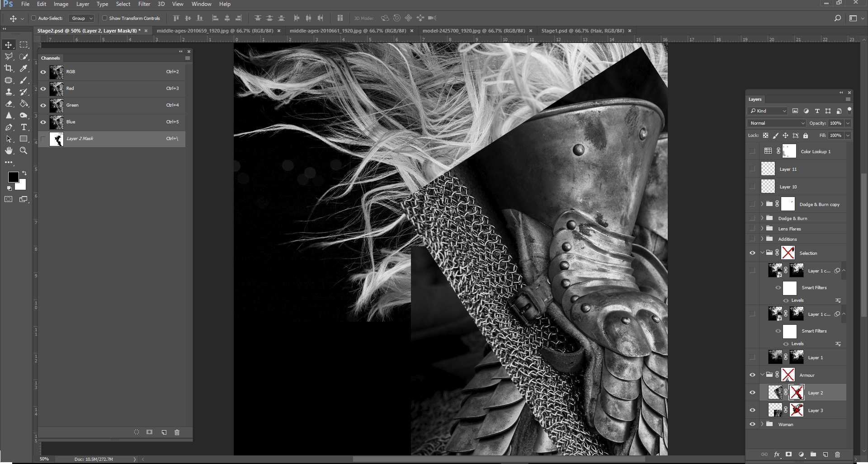
Task: Create new group folder icon in Layers
Action: click(x=813, y=455)
